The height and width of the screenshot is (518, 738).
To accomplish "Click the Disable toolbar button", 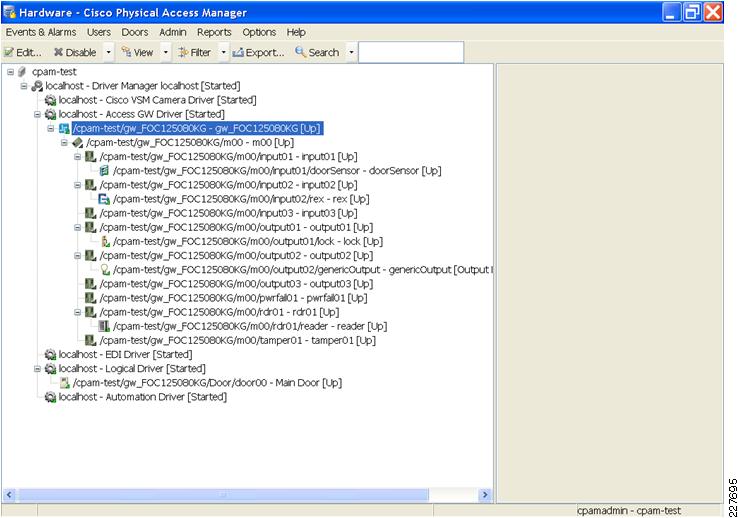I will [76, 52].
